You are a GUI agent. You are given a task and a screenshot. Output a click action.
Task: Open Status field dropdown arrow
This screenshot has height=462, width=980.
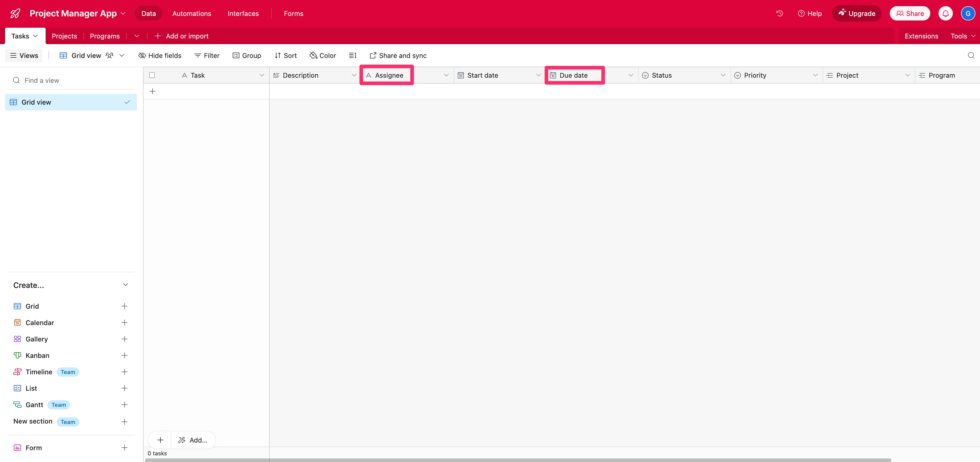pyautogui.click(x=723, y=75)
